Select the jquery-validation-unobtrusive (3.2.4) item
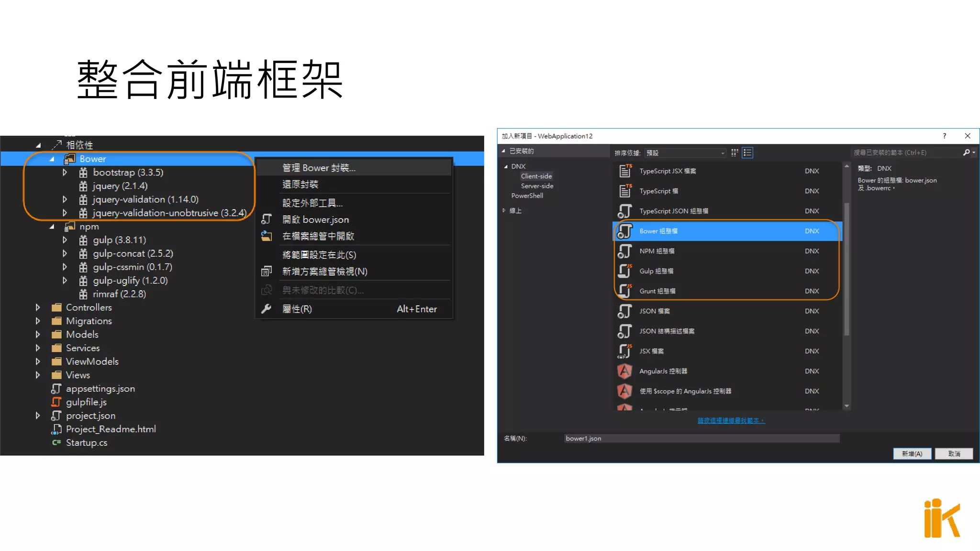Image resolution: width=980 pixels, height=551 pixels. click(x=169, y=213)
